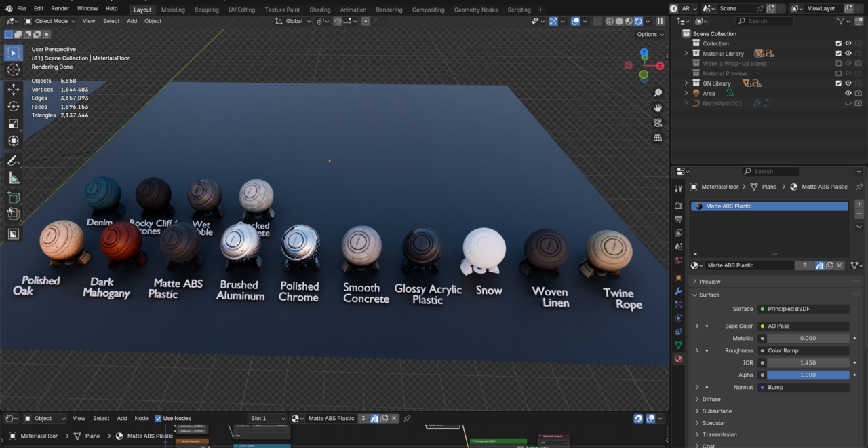Select the Move tool in the viewport toolbar
This screenshot has height=448, width=868.
(14, 90)
